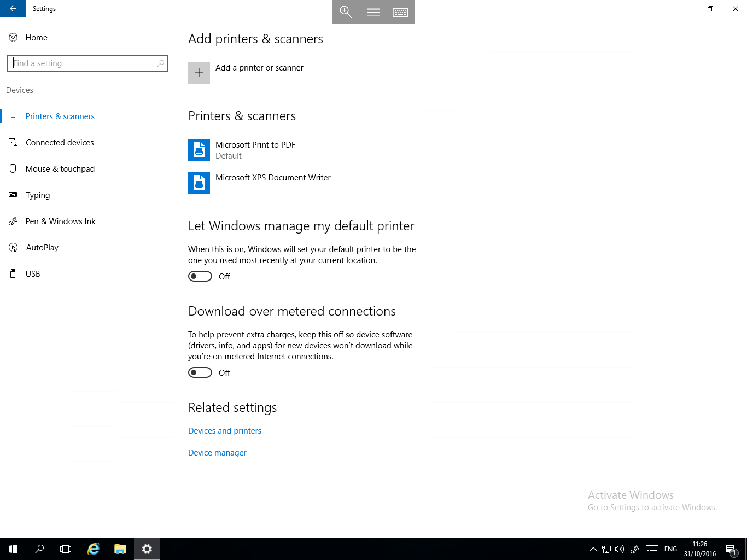Click the network icon in system tray
The height and width of the screenshot is (560, 747).
point(606,549)
